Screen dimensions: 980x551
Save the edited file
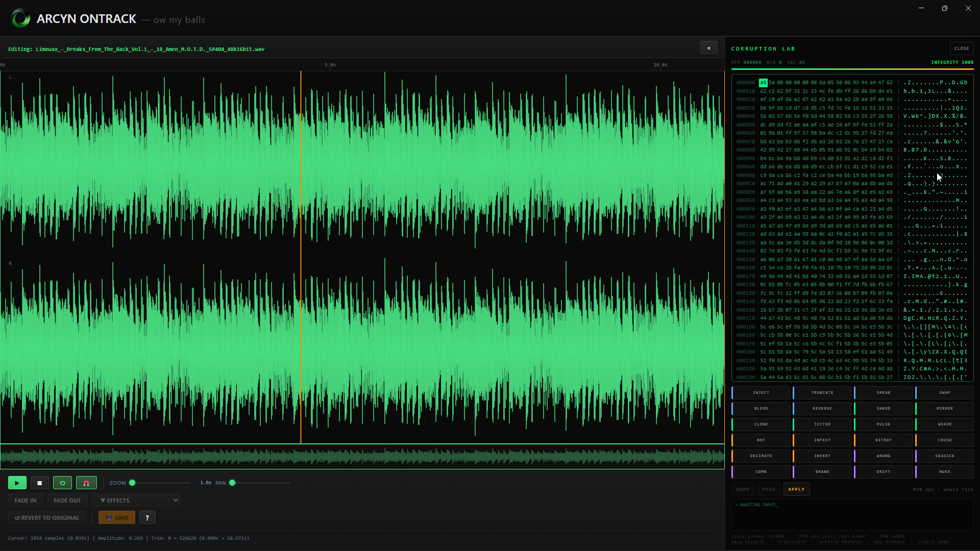tap(117, 517)
